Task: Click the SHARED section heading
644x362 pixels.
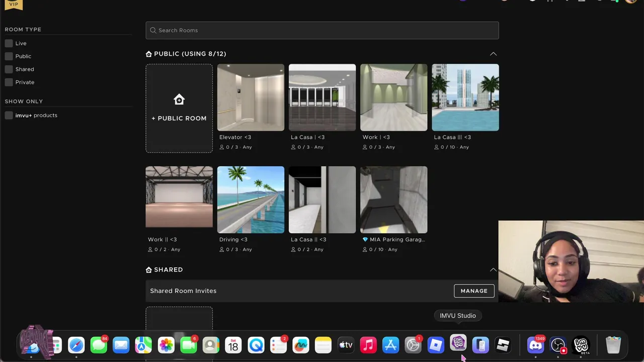Action: (x=169, y=270)
